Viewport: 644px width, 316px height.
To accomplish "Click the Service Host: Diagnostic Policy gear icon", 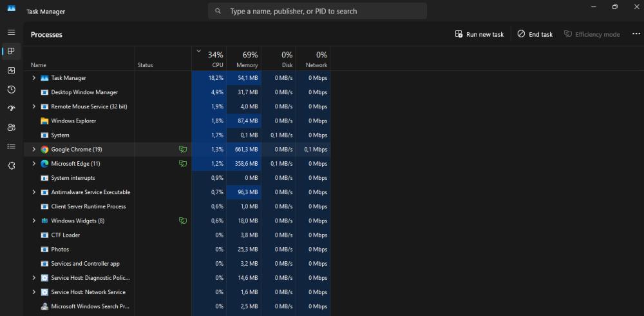I will [x=44, y=278].
